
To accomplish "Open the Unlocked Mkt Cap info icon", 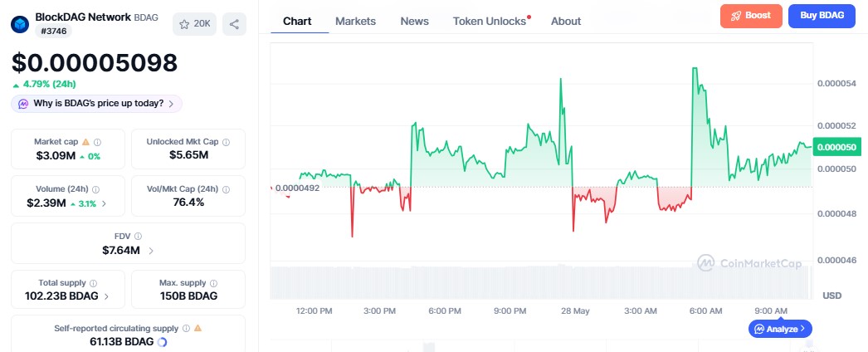I will tap(226, 142).
